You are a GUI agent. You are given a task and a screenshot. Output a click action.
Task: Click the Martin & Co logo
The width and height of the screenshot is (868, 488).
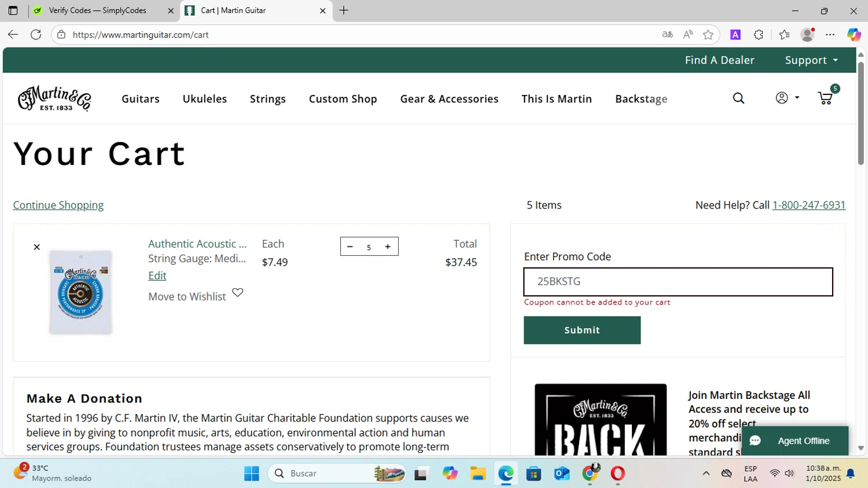[x=54, y=98]
